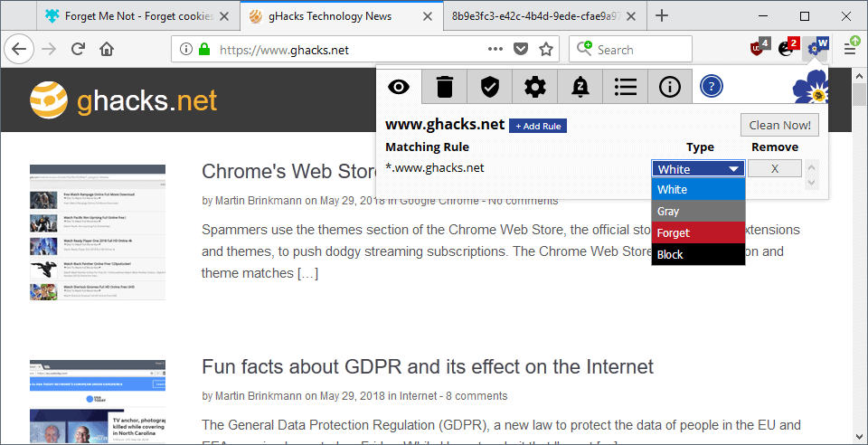Click the blue question mark help icon
This screenshot has height=445, width=868.
click(x=712, y=87)
